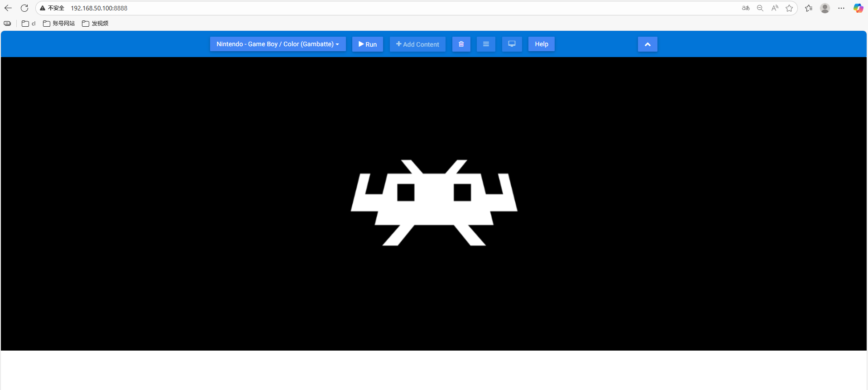Image resolution: width=868 pixels, height=390 pixels.
Task: Click the Add Content button
Action: pyautogui.click(x=417, y=44)
